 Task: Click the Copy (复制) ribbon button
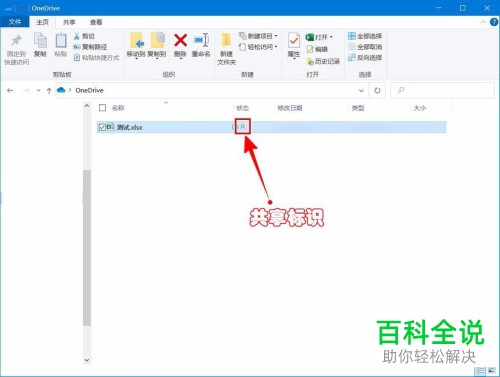[x=40, y=45]
